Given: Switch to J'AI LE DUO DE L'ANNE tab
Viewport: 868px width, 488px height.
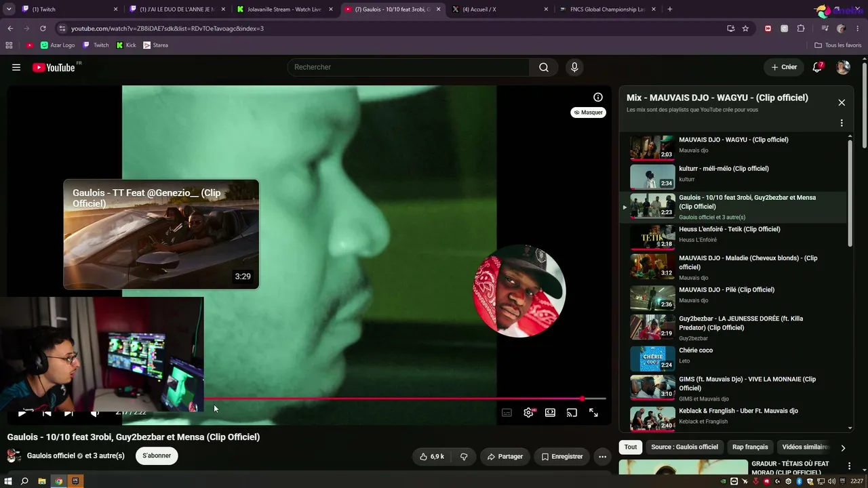Looking at the screenshot, I should [178, 9].
